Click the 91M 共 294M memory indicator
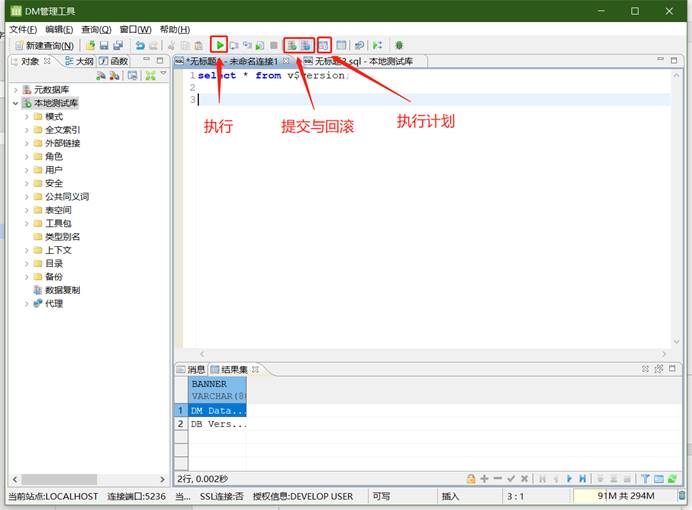692x510 pixels. (625, 496)
